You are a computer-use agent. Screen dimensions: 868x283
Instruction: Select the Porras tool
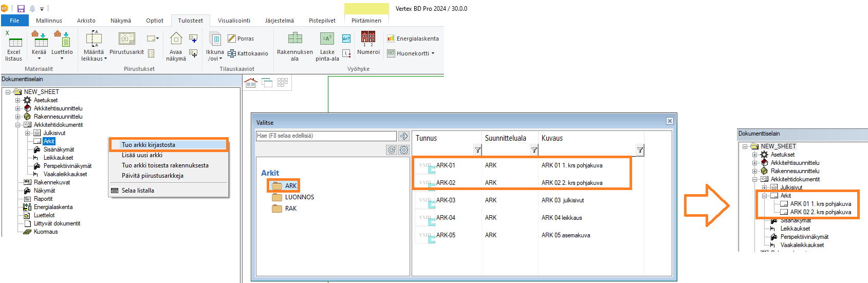pyautogui.click(x=241, y=39)
